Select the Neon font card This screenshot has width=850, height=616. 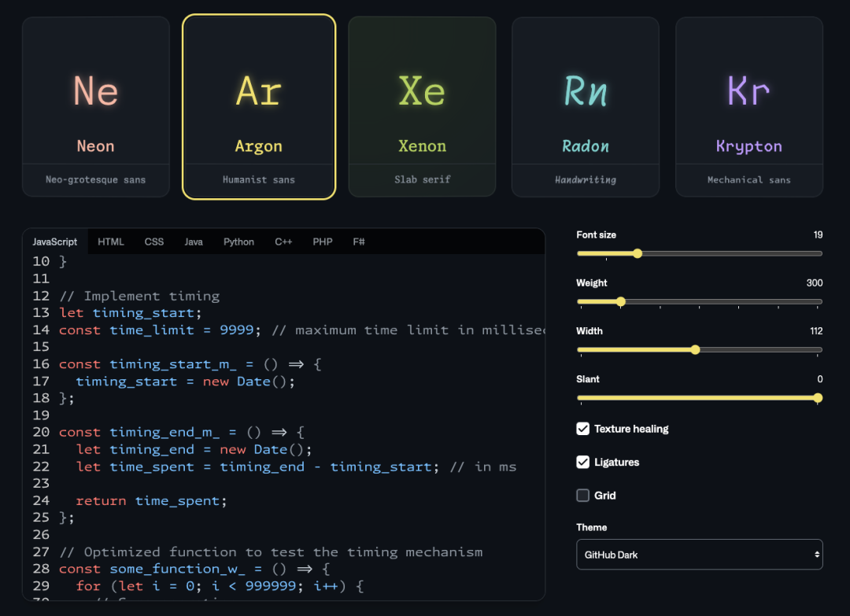pos(96,107)
